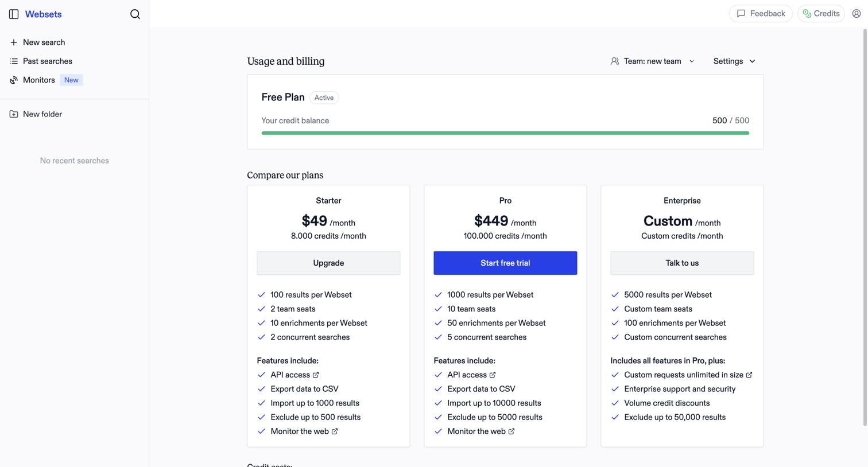
Task: Click "No recent searches" text
Action: pyautogui.click(x=75, y=161)
